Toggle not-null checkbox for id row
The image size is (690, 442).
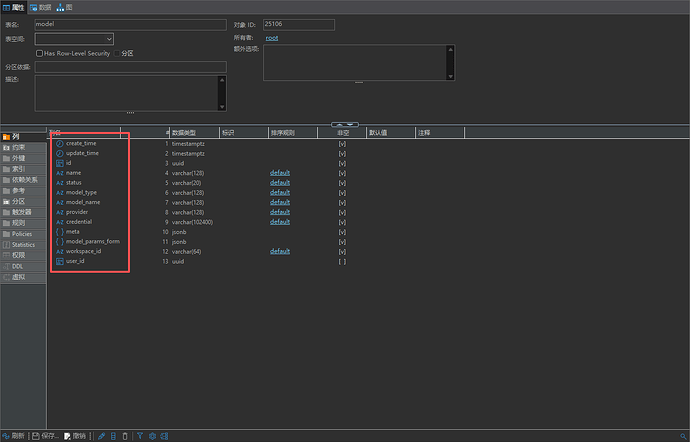click(x=342, y=163)
